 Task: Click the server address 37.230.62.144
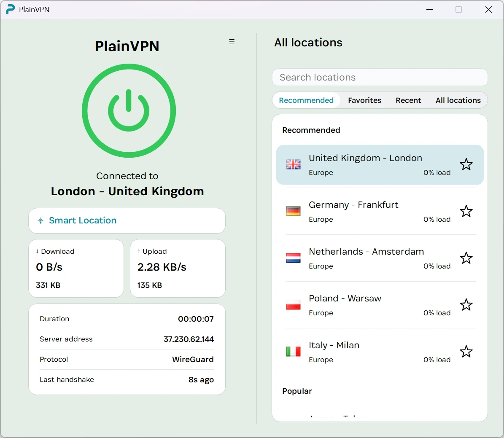(189, 339)
